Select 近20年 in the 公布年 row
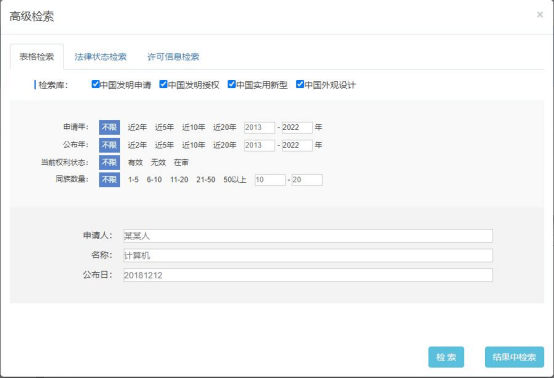The width and height of the screenshot is (554, 378). click(x=224, y=145)
